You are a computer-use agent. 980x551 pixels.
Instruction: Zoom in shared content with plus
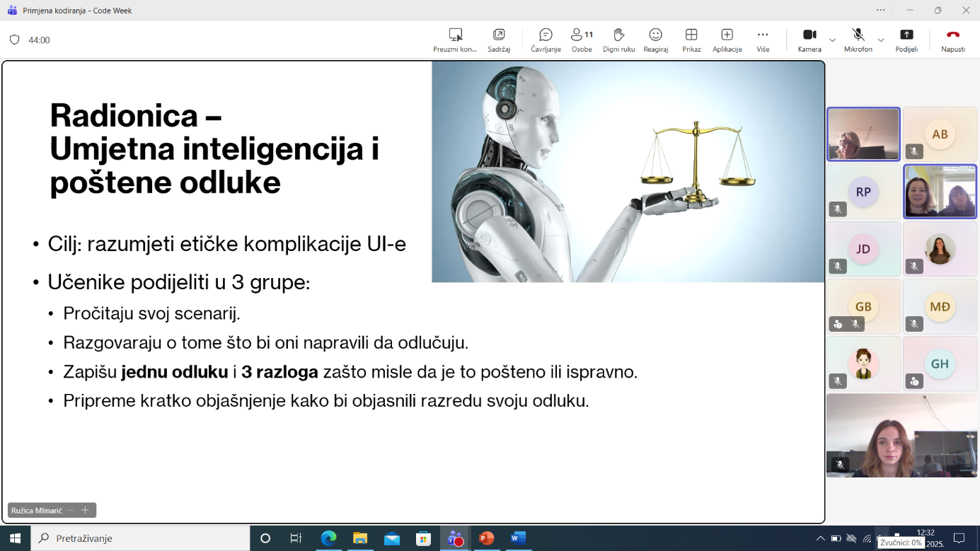click(x=85, y=510)
